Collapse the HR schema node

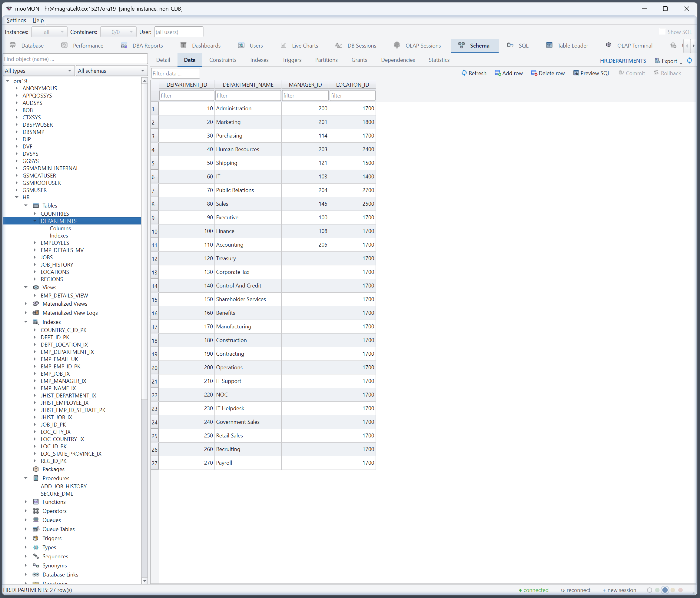(x=17, y=197)
